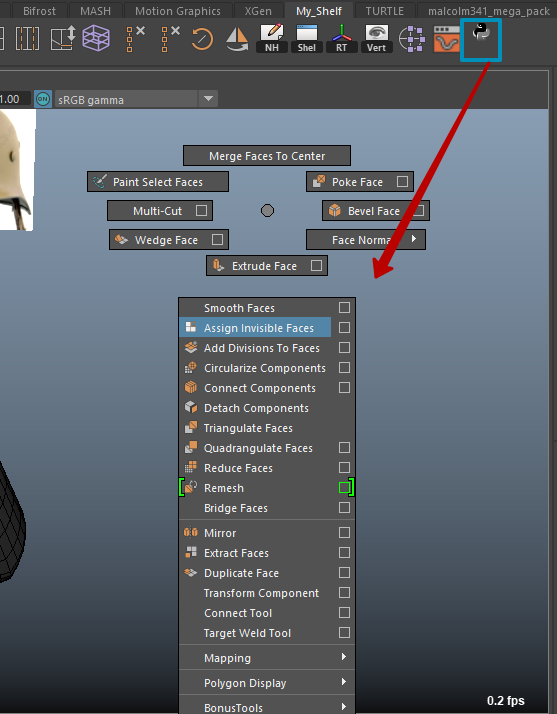Screen dimensions: 557x714
Task: Open the malcolm341_mega_pack shelf tab
Action: click(488, 10)
